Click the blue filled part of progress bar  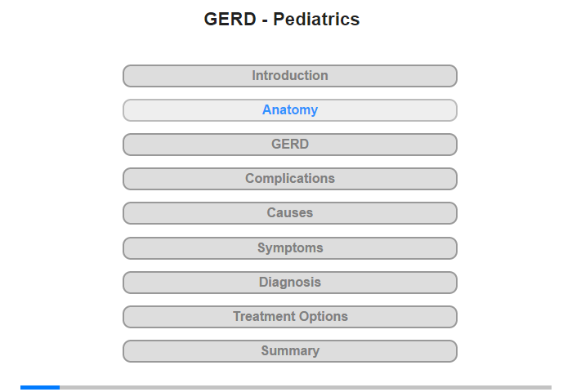(x=40, y=387)
